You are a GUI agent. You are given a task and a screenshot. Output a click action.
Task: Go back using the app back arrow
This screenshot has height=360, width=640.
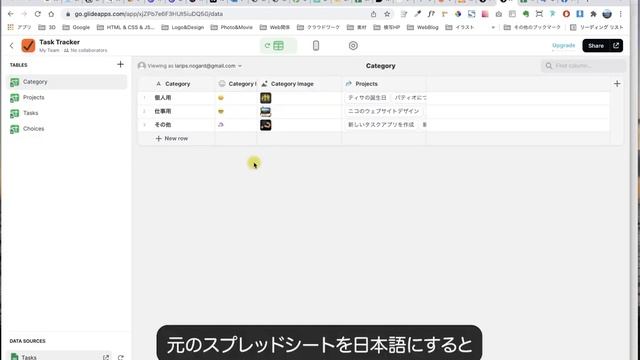11,46
